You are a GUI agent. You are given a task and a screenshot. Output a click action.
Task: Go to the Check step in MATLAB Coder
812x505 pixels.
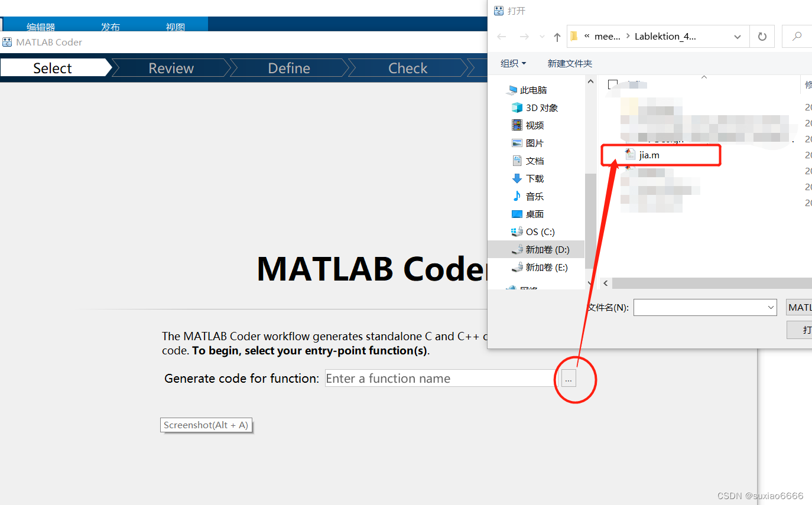(x=408, y=68)
